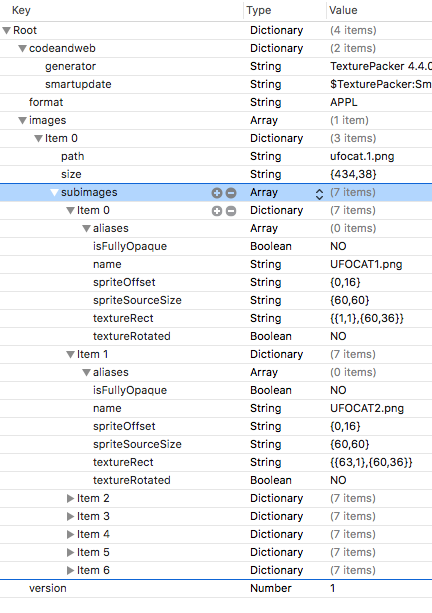Viewport: 432px width, 613px height.
Task: Collapse the codeandweb dictionary
Action: tap(23, 48)
